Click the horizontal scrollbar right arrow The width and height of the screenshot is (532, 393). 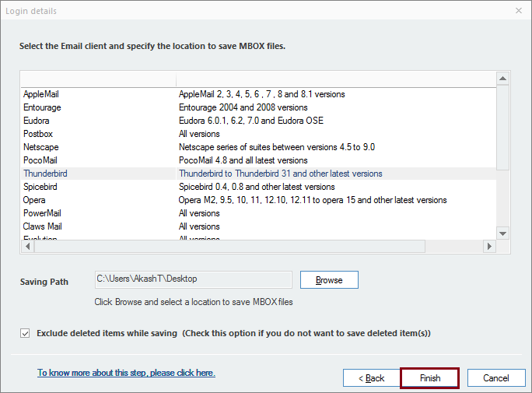[489, 246]
